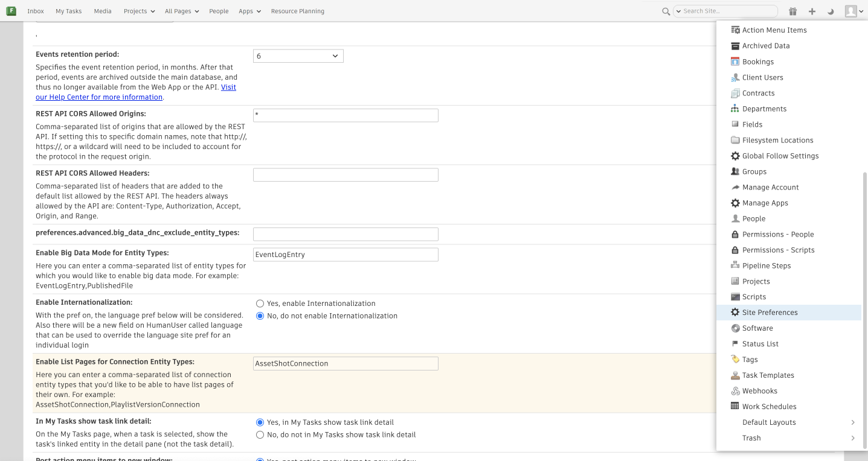868x461 pixels.
Task: Click the REST API CORS Allowed Headers field
Action: tap(346, 175)
